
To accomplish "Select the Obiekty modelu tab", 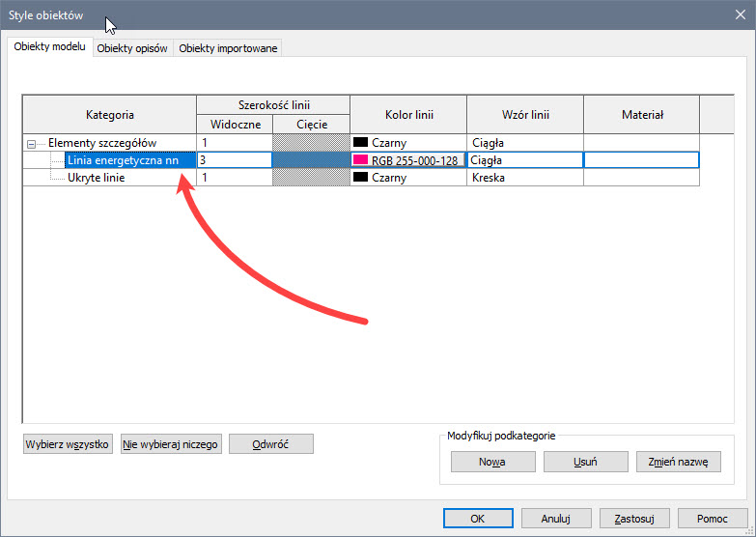I will (50, 47).
